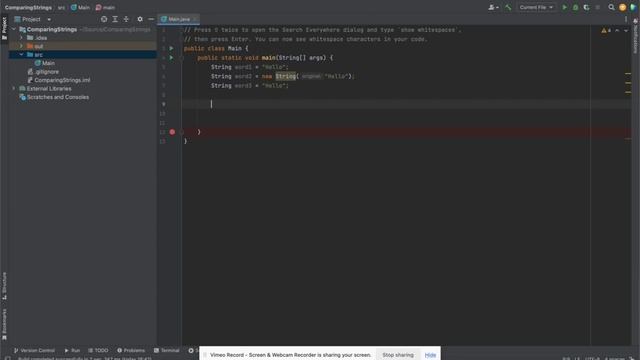Click the src breadcrumb in the navigation bar
Image resolution: width=640 pixels, height=360 pixels.
(61, 7)
